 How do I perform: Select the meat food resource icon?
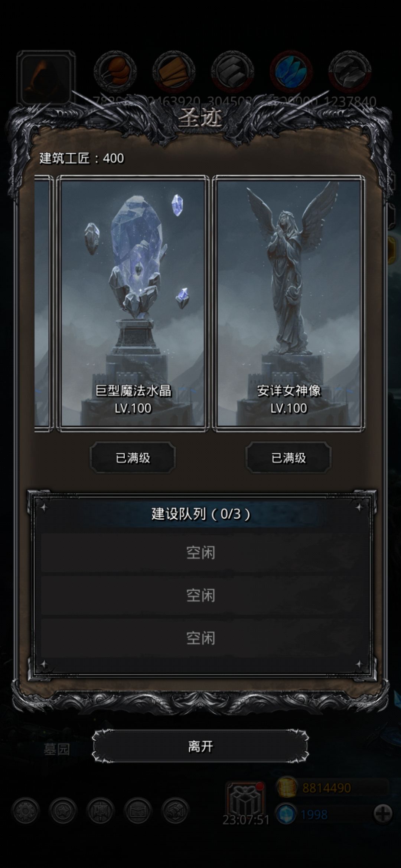[115, 72]
